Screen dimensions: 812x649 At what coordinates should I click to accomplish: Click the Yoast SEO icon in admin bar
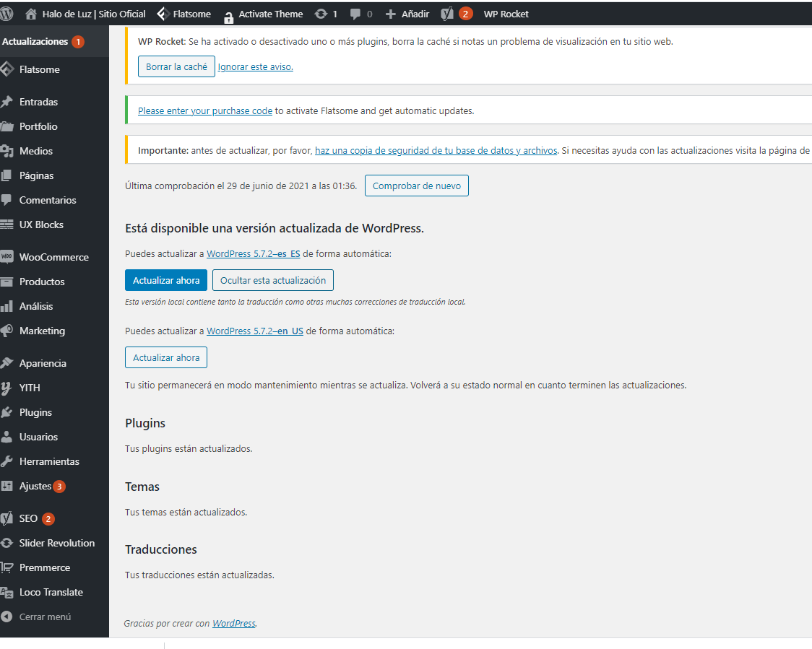coord(447,14)
